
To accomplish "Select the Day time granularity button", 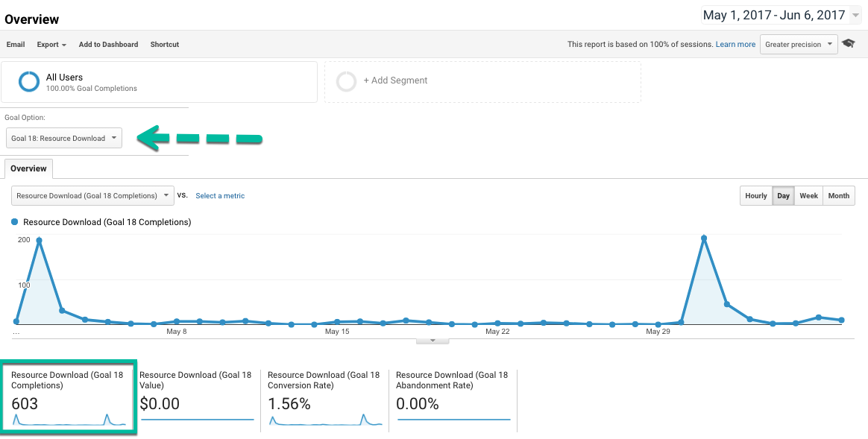I will click(783, 196).
